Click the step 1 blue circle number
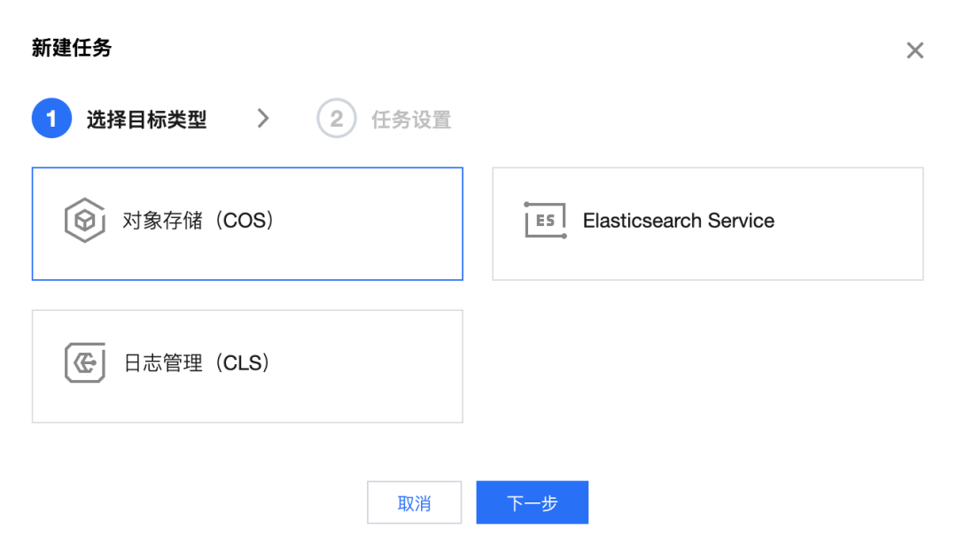Viewport: 957px width, 560px height. 51,119
